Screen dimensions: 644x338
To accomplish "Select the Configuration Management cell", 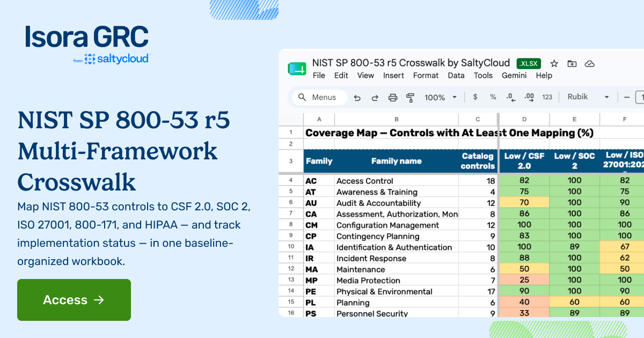I will 396,225.
